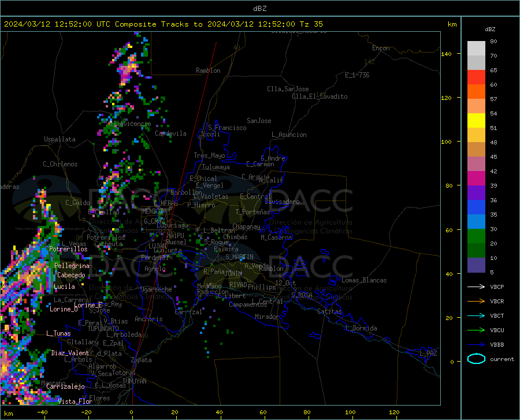The width and height of the screenshot is (520, 420).
Task: Click the SanJose label on the map
Action: point(259,121)
